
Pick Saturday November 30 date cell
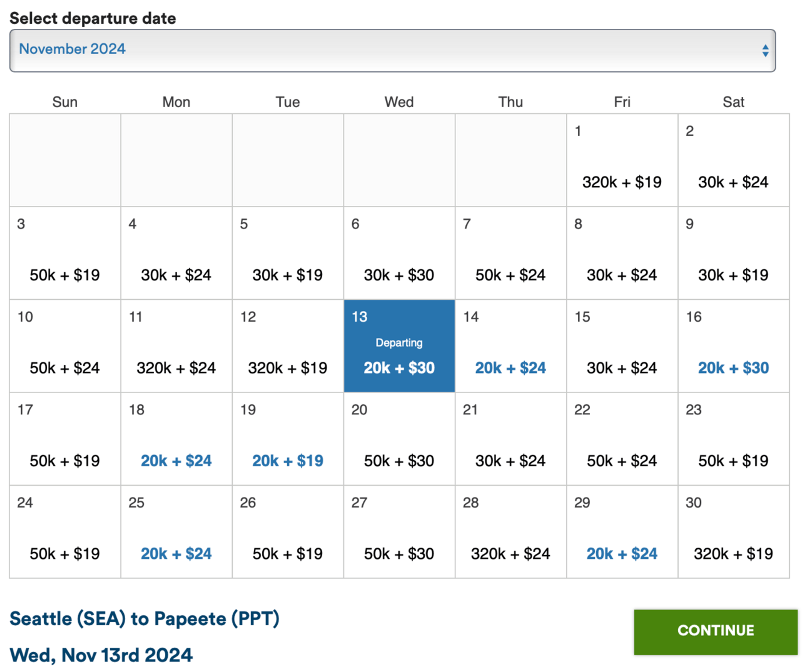coord(733,532)
